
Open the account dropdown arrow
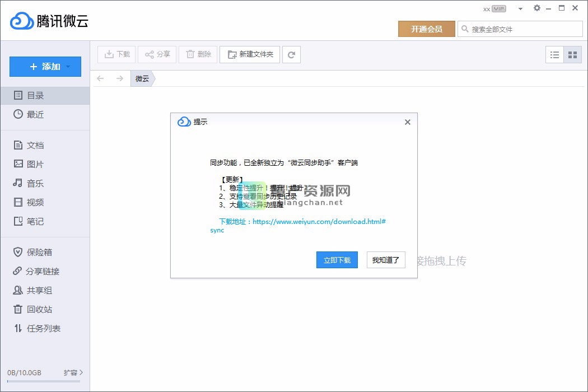(520, 8)
